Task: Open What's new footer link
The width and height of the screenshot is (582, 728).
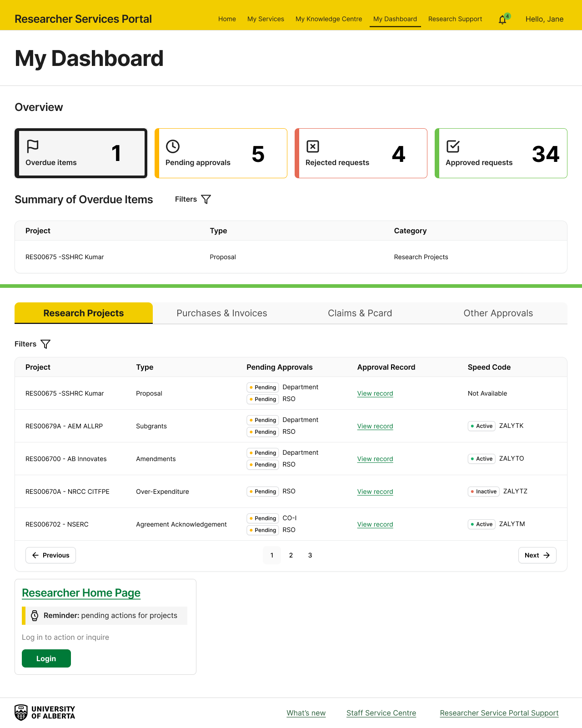Action: click(x=306, y=713)
